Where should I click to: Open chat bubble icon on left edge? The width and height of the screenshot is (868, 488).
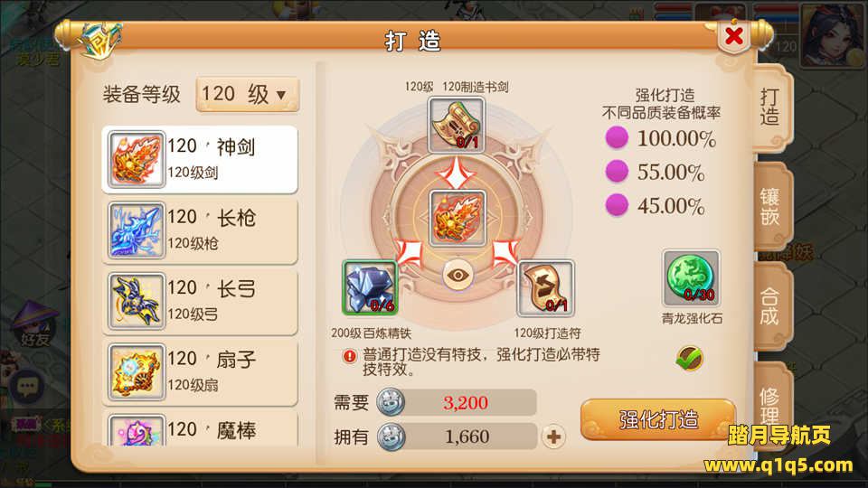coord(27,386)
